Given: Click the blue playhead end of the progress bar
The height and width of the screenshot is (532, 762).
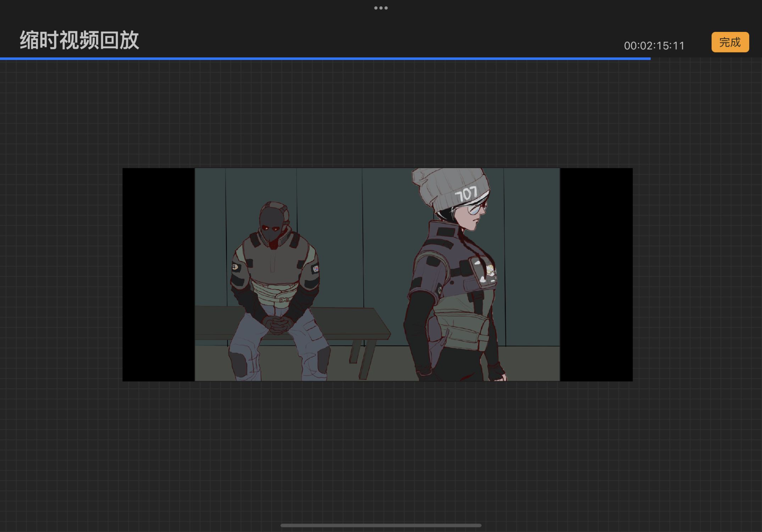Looking at the screenshot, I should pos(650,58).
